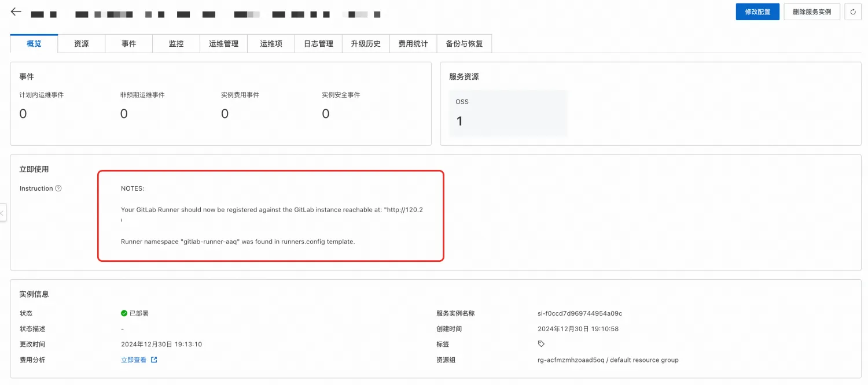This screenshot has width=868, height=385.
Task: Click the blue 修改配置 button
Action: [x=757, y=12]
